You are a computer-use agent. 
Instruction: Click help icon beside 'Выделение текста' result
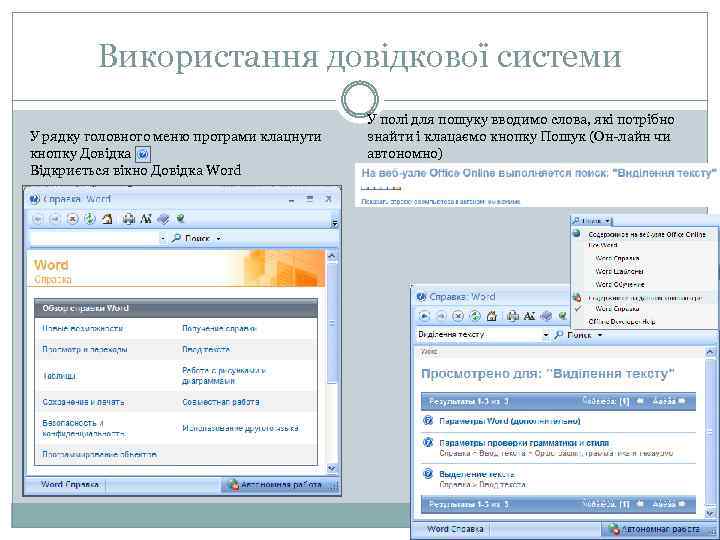428,474
